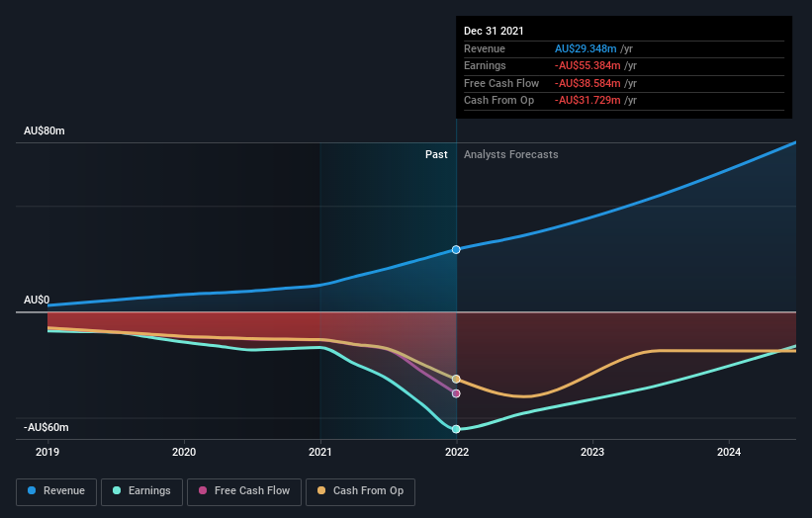Click the Past label

click(436, 154)
